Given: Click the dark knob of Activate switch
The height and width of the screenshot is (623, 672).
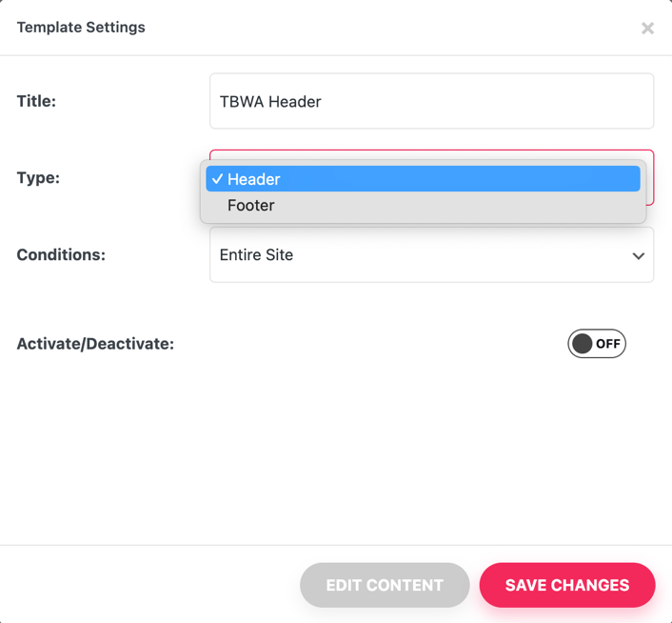Looking at the screenshot, I should click(583, 344).
